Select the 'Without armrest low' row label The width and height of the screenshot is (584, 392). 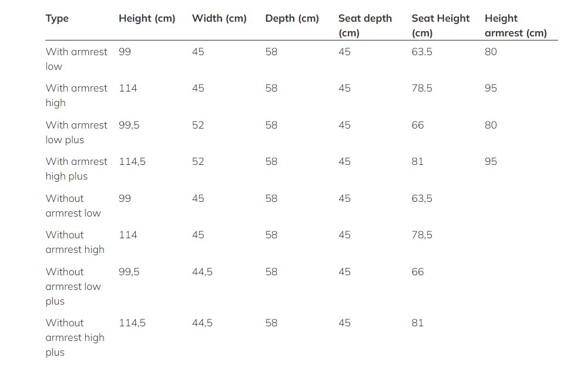pyautogui.click(x=73, y=205)
